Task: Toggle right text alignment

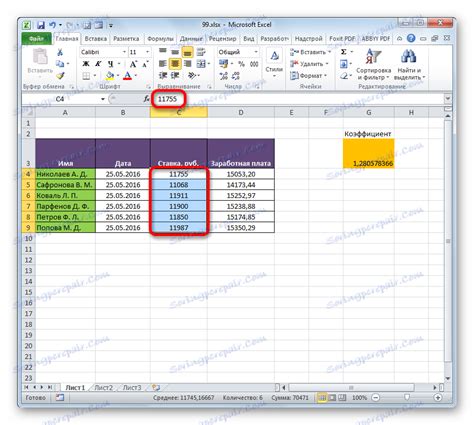Action: [187, 64]
